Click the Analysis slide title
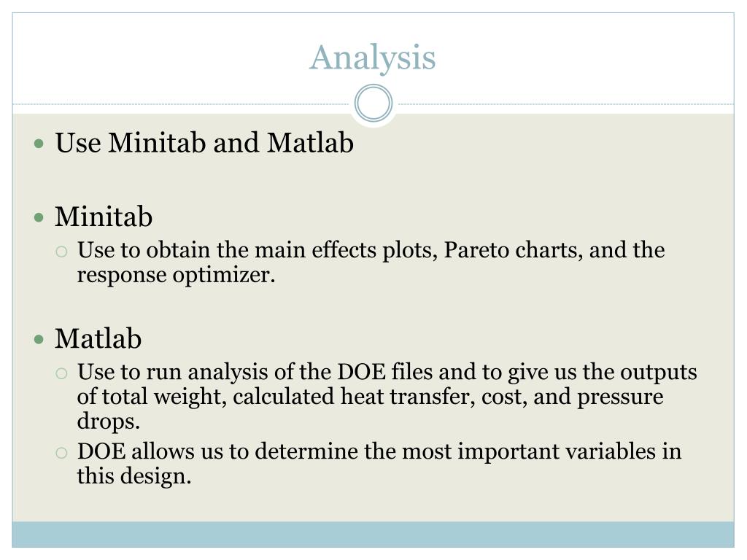 [x=373, y=58]
